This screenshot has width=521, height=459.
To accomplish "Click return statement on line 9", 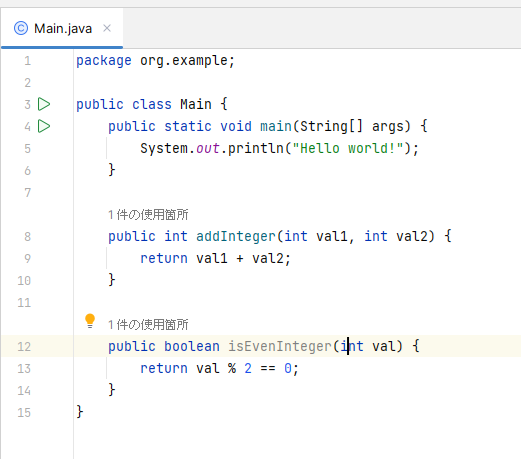I will point(215,258).
